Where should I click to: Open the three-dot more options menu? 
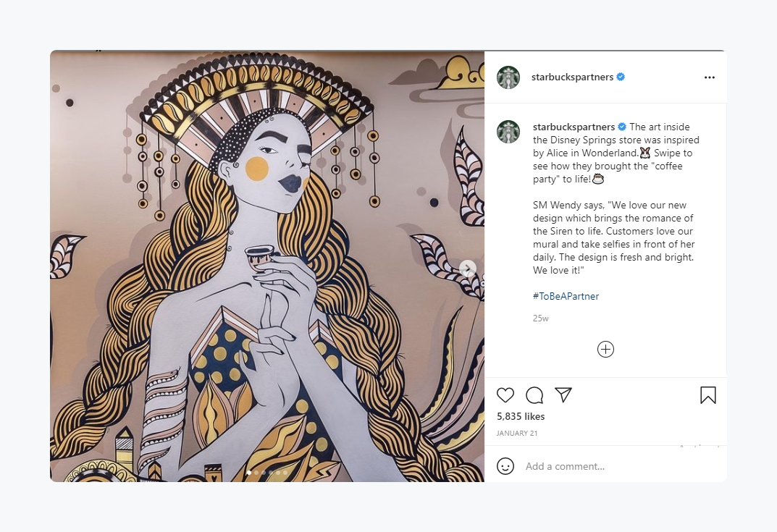coord(710,77)
